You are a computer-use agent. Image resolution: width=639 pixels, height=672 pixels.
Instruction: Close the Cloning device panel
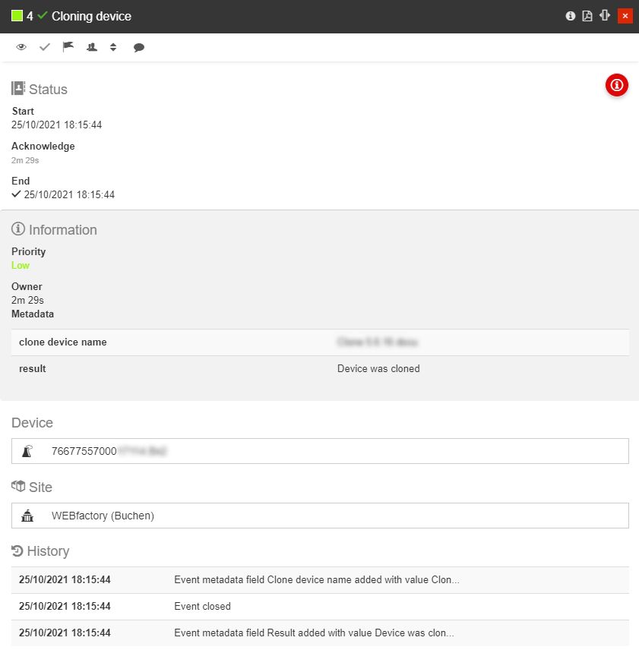[625, 16]
